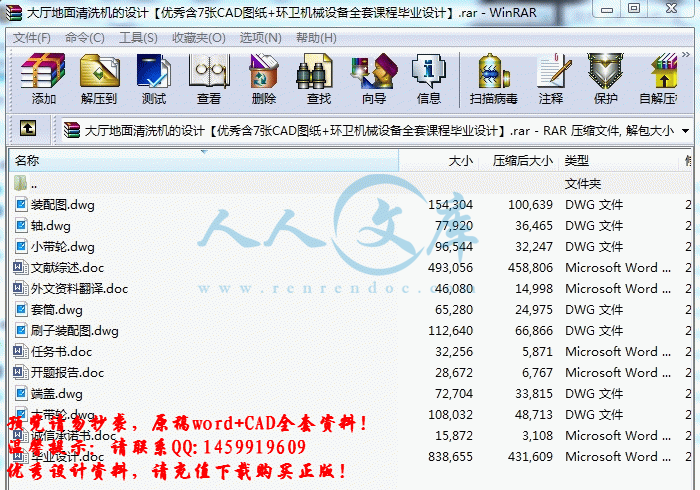Click the 套筒.dwg file icon
Image resolution: width=700 pixels, height=490 pixels.
click(21, 309)
